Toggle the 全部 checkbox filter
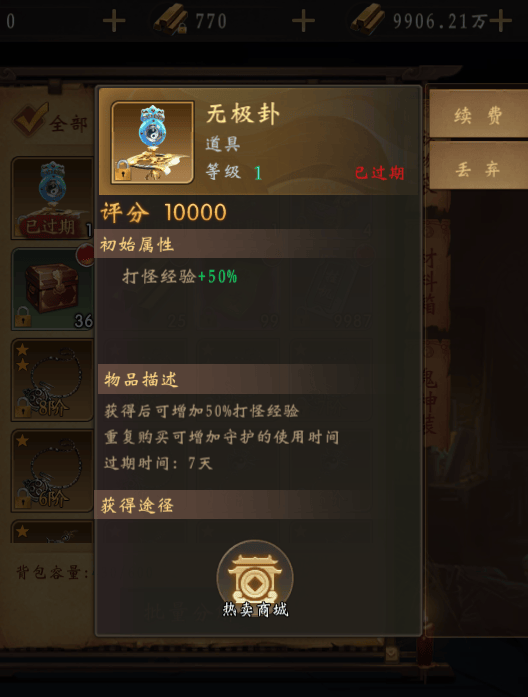 point(31,119)
